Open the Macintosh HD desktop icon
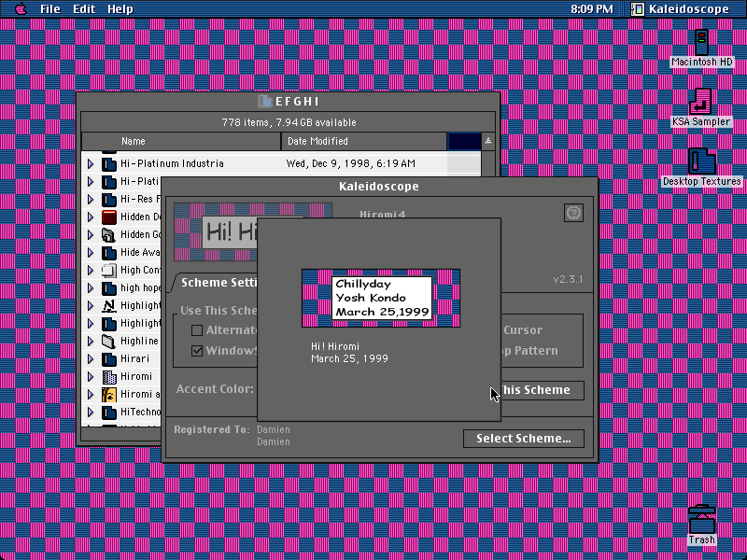This screenshot has width=747, height=560. pyautogui.click(x=701, y=43)
